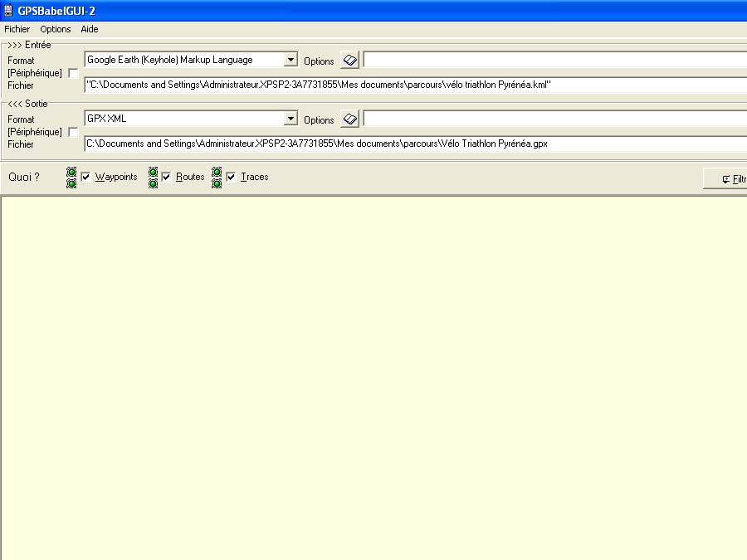
Task: Expand the GPX XML output format dropdown
Action: [290, 119]
